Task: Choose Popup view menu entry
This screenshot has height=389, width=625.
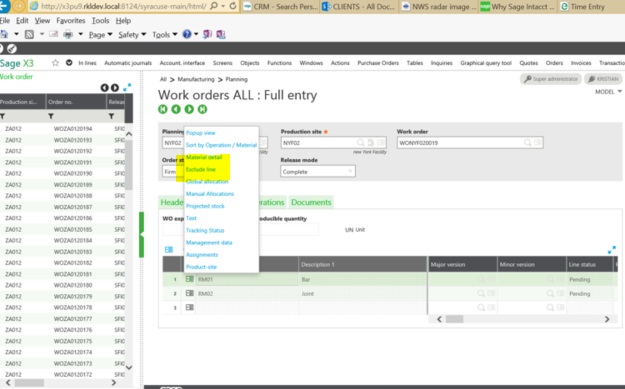Action: pos(200,133)
